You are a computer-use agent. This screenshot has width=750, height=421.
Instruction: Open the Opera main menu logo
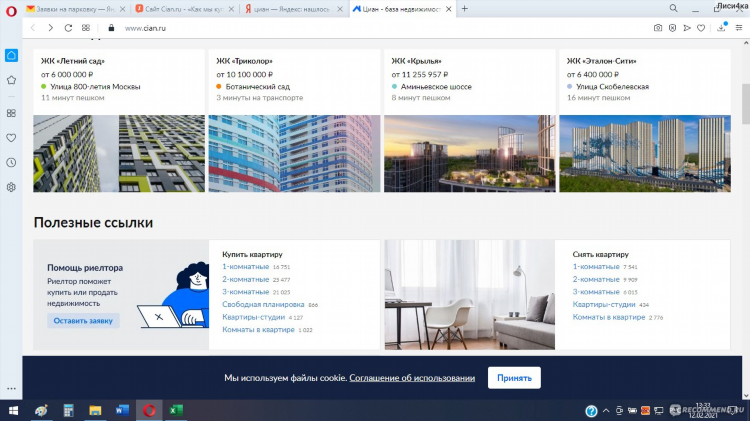click(11, 11)
